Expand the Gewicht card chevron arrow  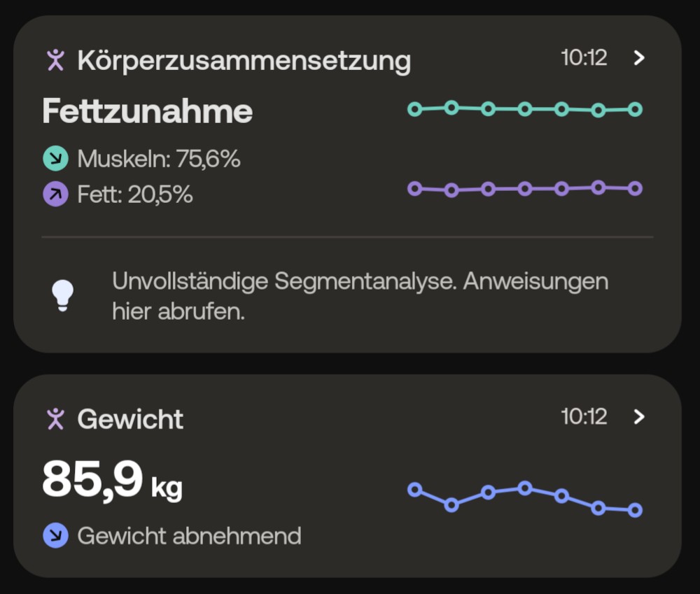638,417
